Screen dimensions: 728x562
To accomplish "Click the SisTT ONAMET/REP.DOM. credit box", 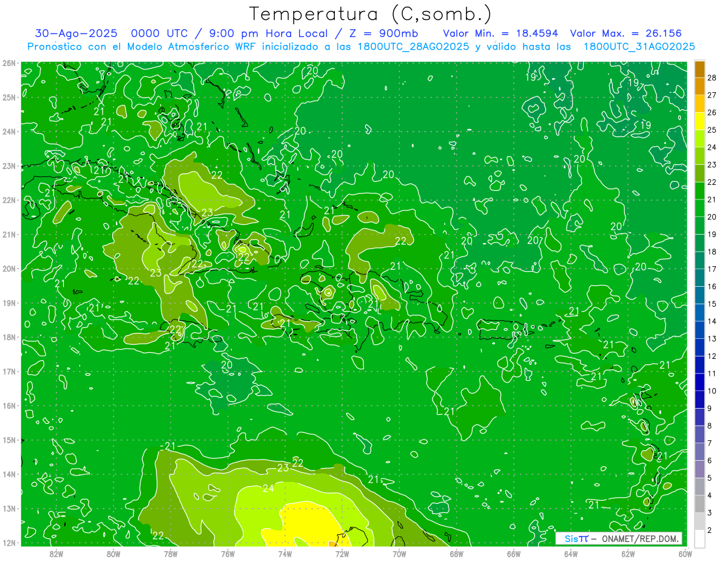I will (x=619, y=538).
